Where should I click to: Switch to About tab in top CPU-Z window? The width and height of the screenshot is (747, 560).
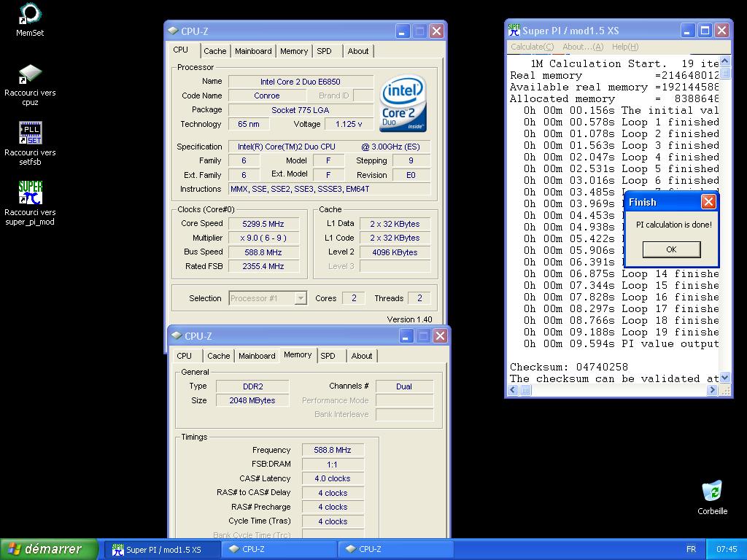coord(357,51)
